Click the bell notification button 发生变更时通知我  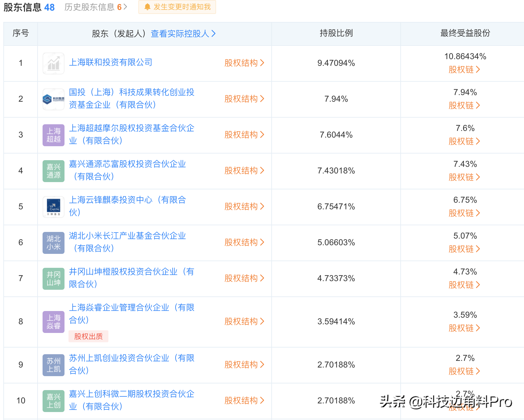point(177,7)
